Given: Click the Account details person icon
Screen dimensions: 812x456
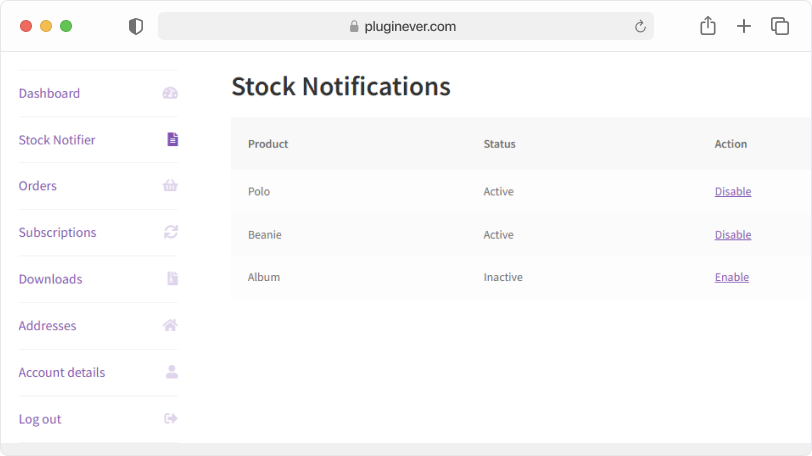Looking at the screenshot, I should pos(172,372).
